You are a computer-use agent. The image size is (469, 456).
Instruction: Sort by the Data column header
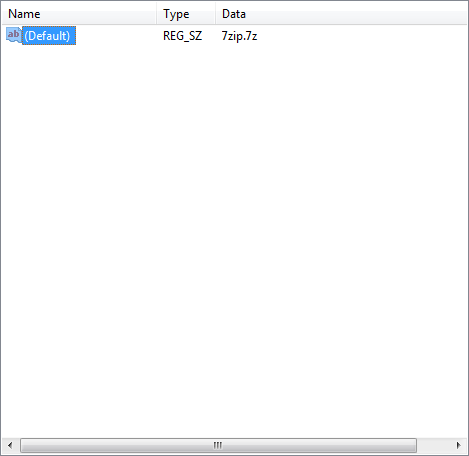tap(341, 14)
